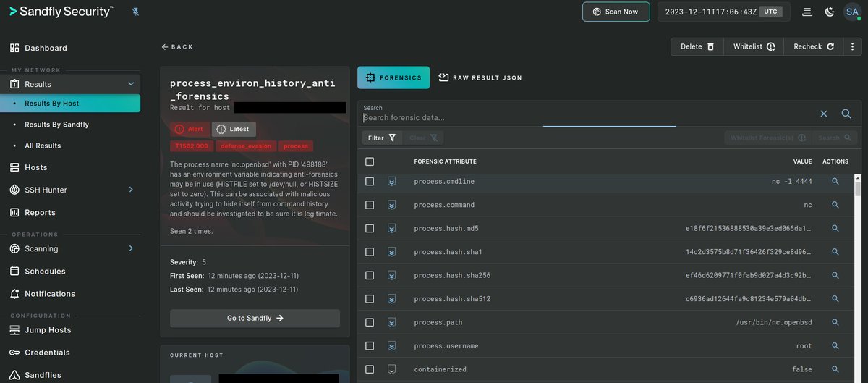This screenshot has width=868, height=383.
Task: Open the list view icon in top bar
Action: point(808,12)
